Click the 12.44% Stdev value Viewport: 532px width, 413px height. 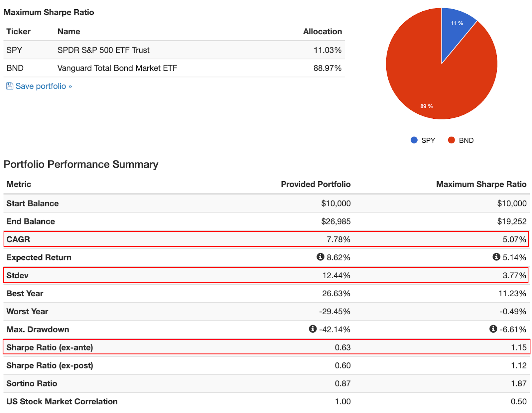336,275
